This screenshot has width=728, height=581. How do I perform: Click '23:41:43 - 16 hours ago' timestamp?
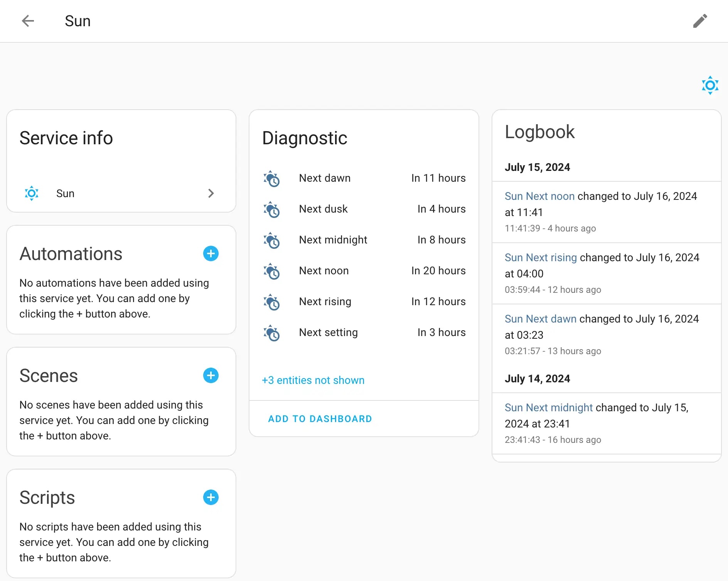click(553, 440)
